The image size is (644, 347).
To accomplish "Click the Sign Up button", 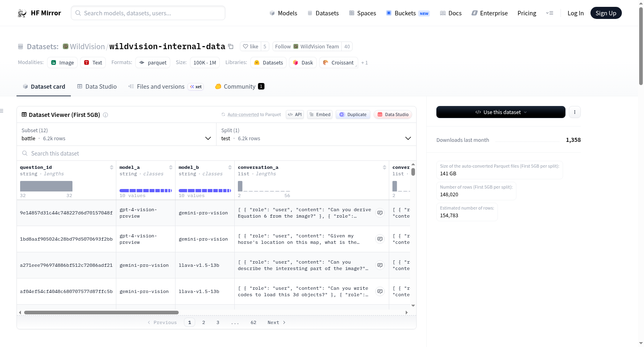I will tap(606, 13).
